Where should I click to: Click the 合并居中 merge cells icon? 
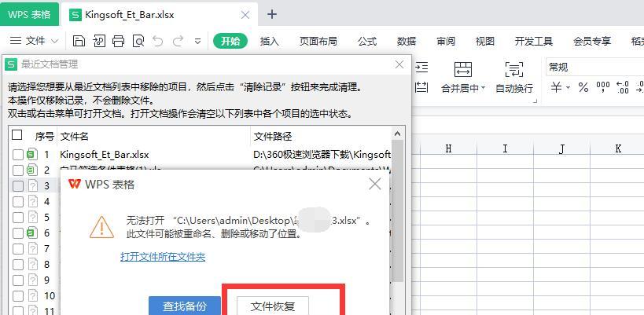[463, 68]
